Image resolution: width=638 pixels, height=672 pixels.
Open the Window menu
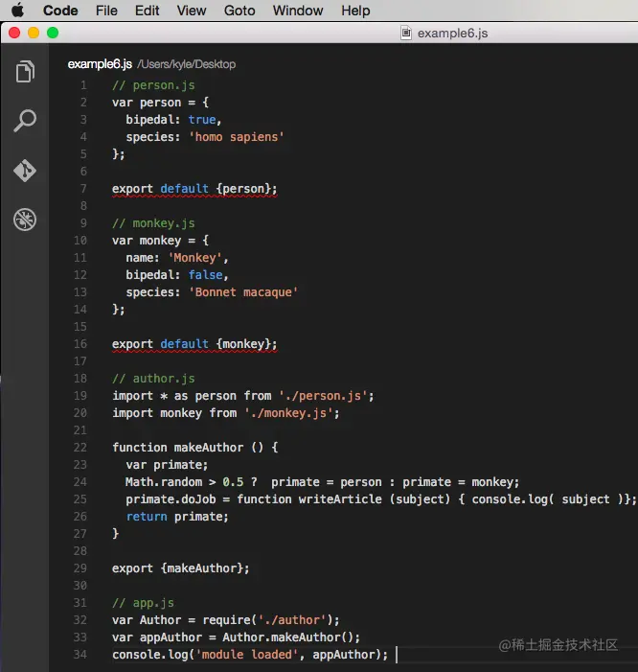298,11
